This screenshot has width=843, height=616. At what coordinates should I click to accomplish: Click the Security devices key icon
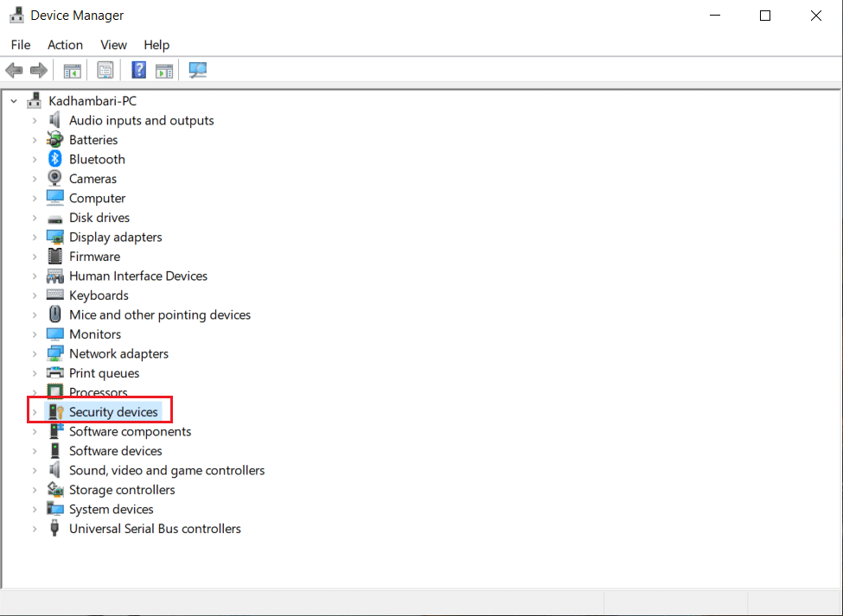point(56,412)
